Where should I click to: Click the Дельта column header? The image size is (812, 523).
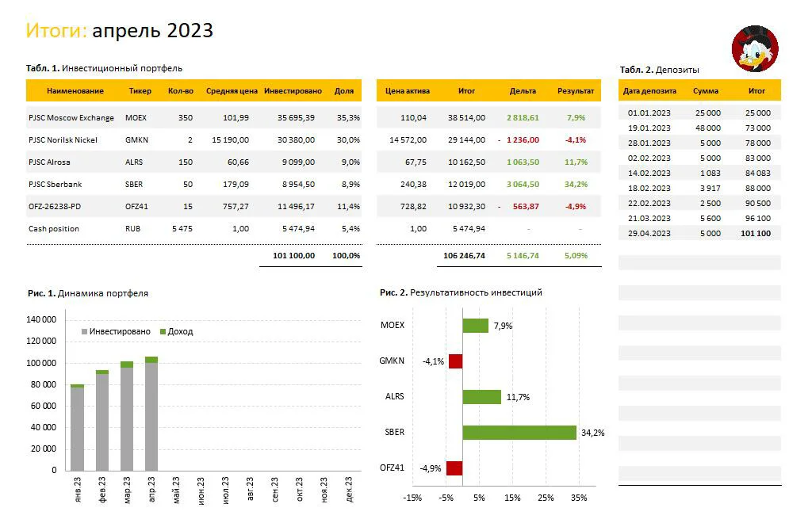[x=523, y=91]
